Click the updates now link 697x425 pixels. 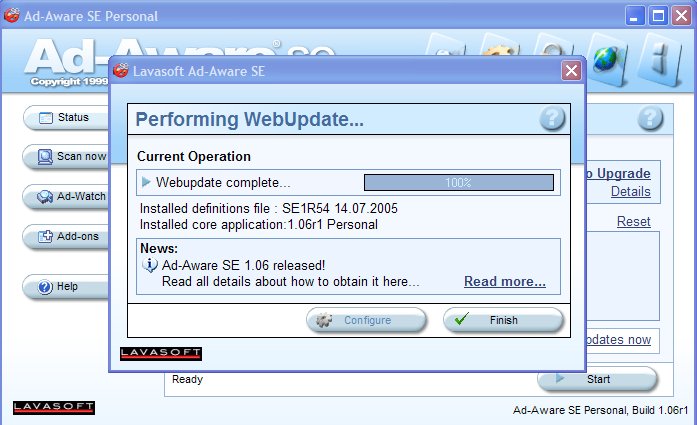pyautogui.click(x=619, y=340)
